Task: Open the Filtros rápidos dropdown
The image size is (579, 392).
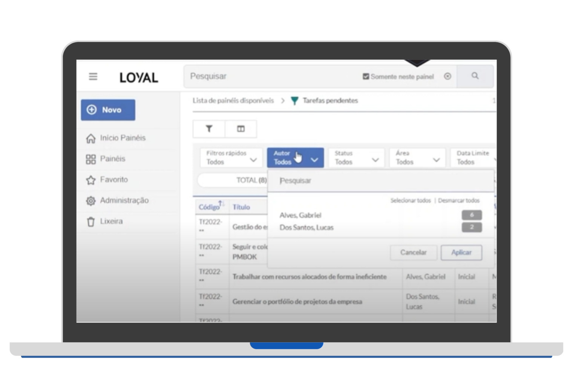Action: pos(230,158)
